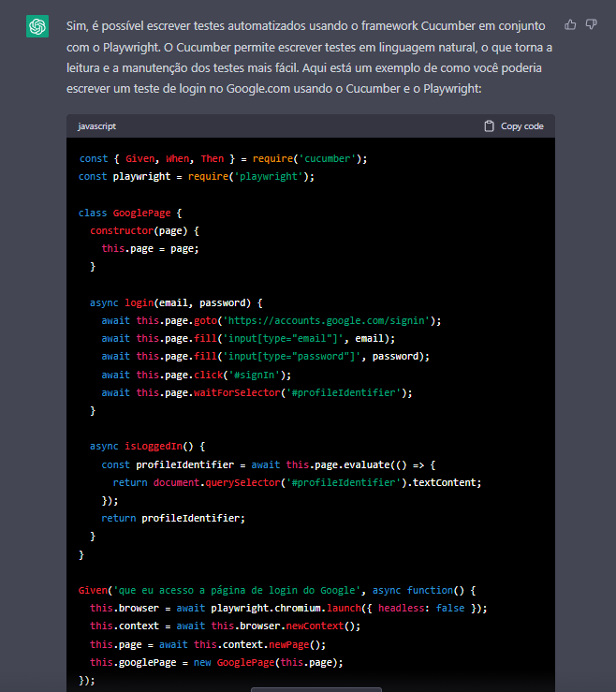Click the thumbs down feedback icon

(592, 24)
